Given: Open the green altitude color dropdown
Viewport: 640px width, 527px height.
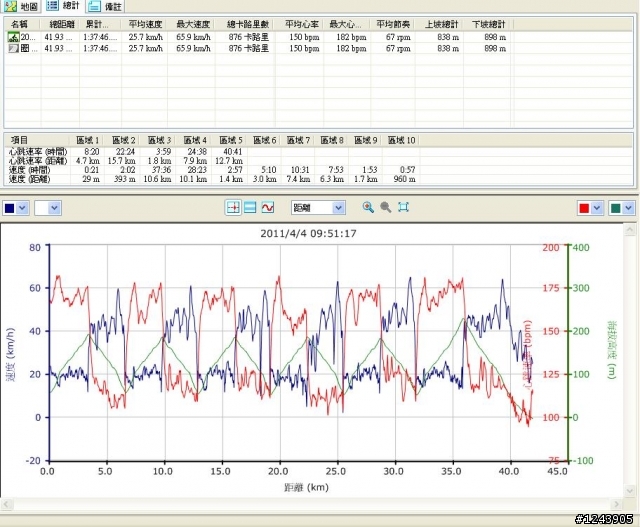Looking at the screenshot, I should (627, 208).
